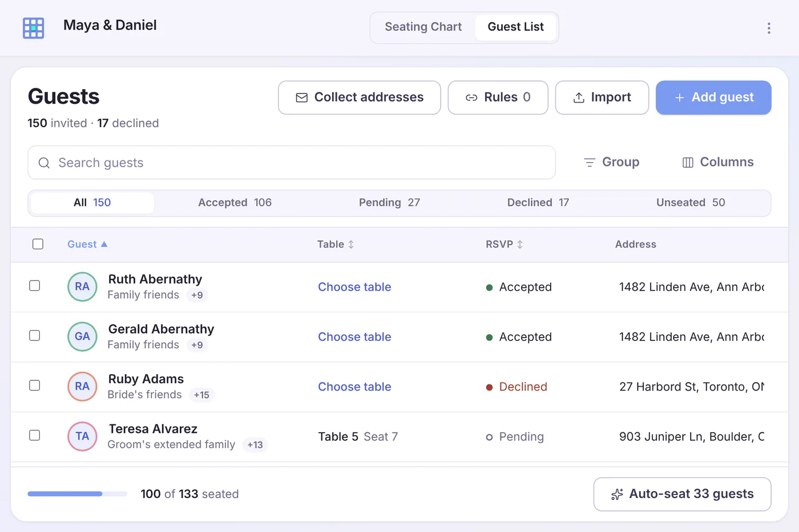The height and width of the screenshot is (532, 799).
Task: Filter by Pending 27 guests
Action: tap(389, 203)
